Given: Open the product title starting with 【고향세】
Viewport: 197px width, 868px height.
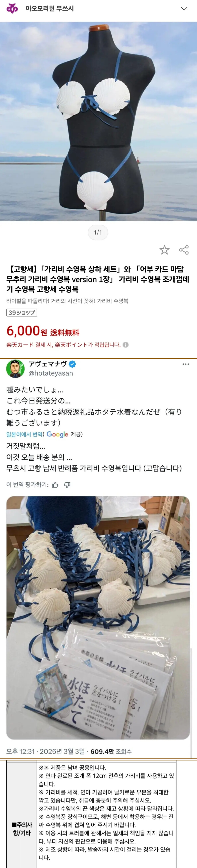Looking at the screenshot, I should pos(98,279).
